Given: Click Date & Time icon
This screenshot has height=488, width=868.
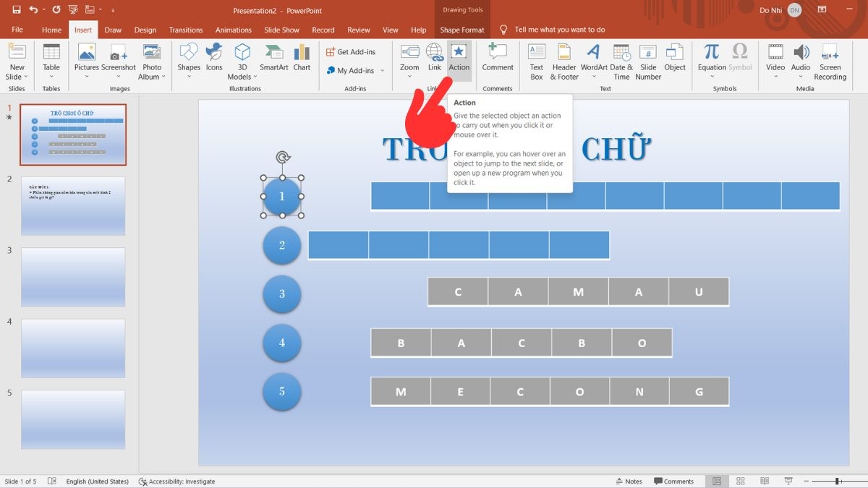Looking at the screenshot, I should click(621, 52).
